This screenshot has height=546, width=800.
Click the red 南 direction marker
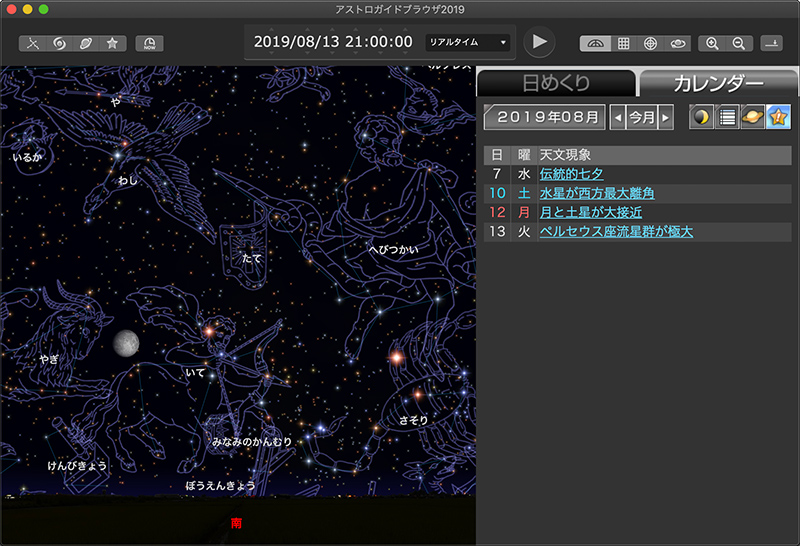pyautogui.click(x=236, y=523)
